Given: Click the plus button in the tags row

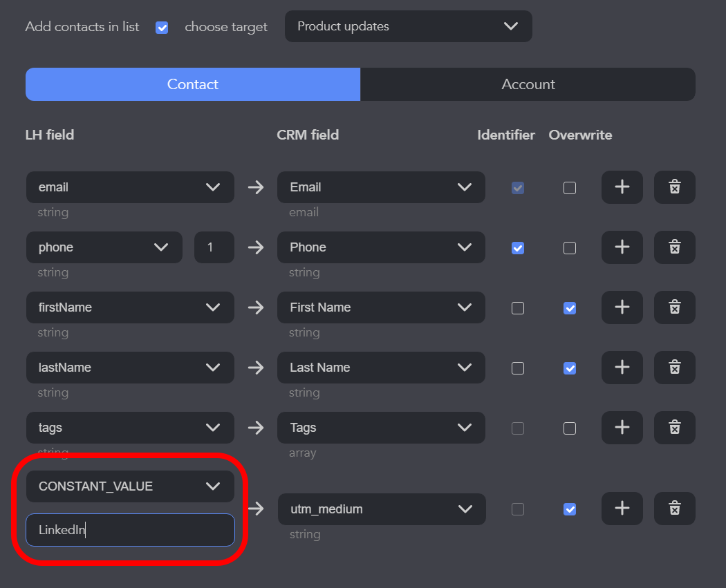Looking at the screenshot, I should (622, 428).
